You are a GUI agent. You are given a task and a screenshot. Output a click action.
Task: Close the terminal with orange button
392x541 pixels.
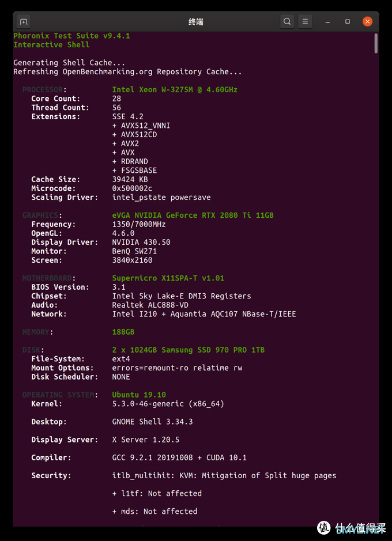368,22
